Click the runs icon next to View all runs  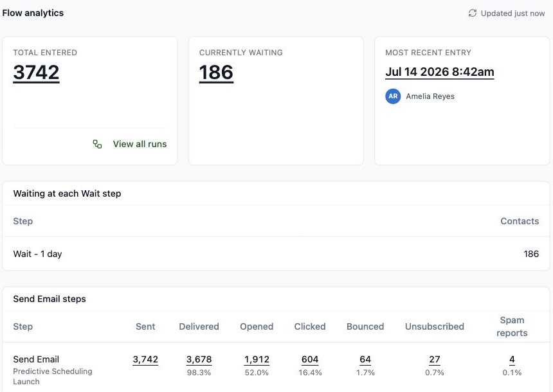(97, 144)
